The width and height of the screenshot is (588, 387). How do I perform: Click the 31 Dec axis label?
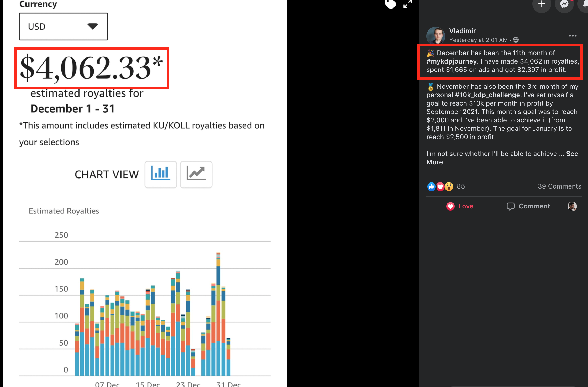pos(228,384)
